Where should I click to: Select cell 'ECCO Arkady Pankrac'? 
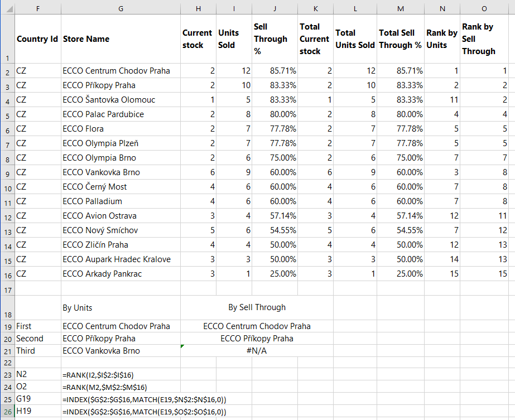point(121,274)
